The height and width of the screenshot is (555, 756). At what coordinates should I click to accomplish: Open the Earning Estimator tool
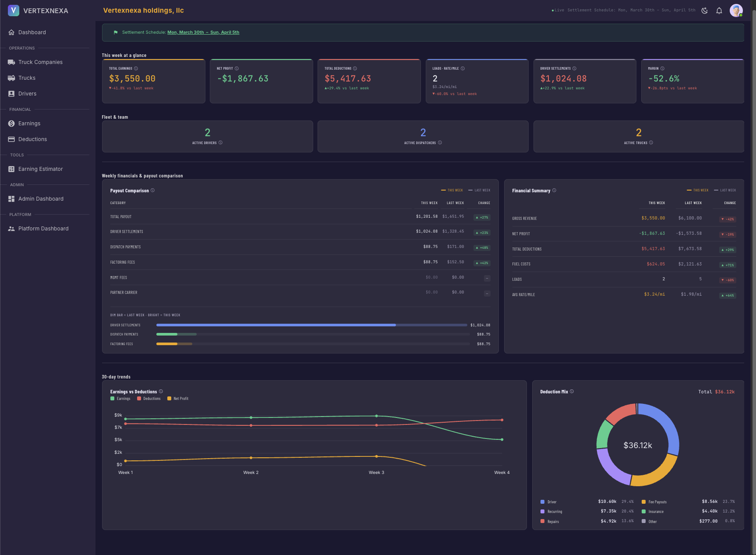click(40, 169)
